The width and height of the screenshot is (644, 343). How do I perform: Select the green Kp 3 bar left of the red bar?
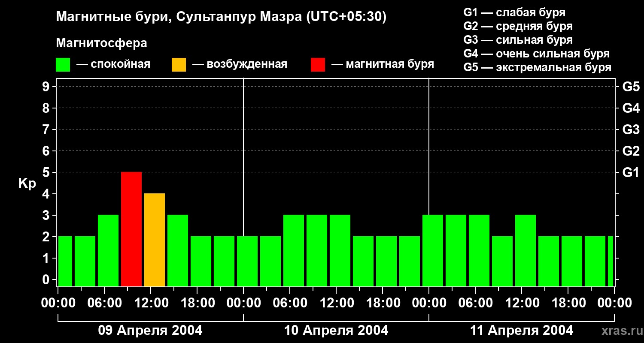pyautogui.click(x=108, y=251)
